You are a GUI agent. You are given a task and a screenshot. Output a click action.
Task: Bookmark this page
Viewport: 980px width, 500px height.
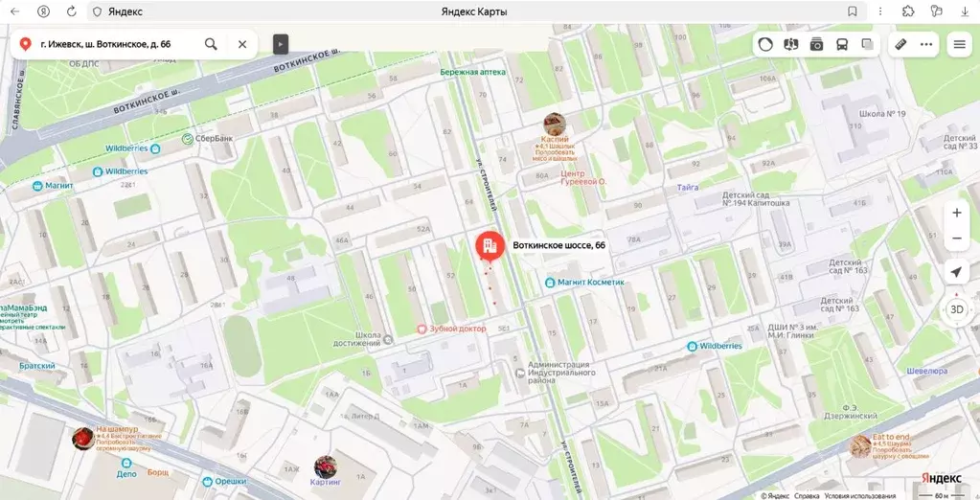click(852, 11)
